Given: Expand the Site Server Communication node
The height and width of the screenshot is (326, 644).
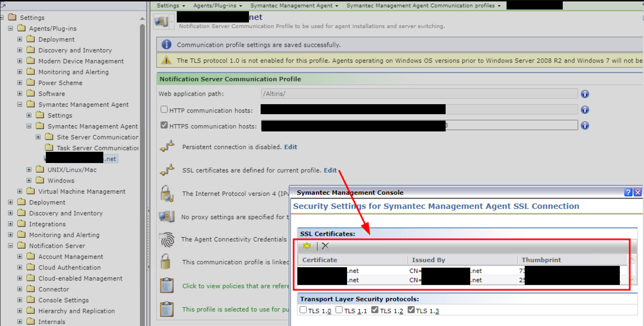Looking at the screenshot, I should pos(38,137).
